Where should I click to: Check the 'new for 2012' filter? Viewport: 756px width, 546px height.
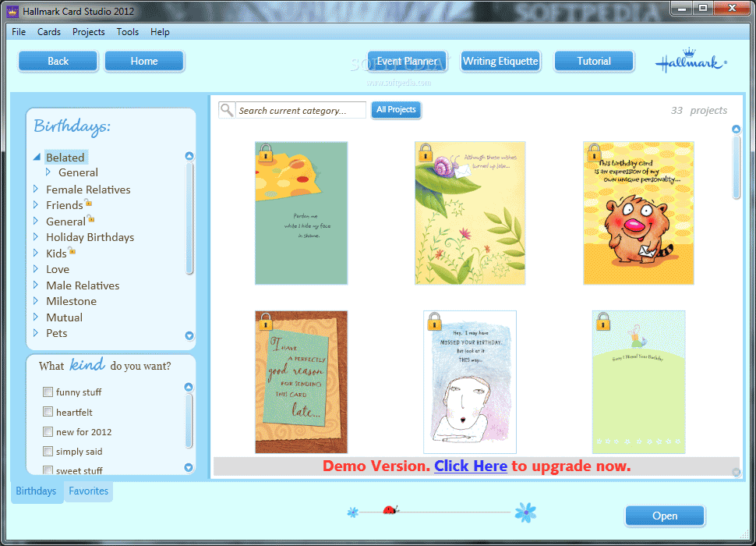pos(48,431)
